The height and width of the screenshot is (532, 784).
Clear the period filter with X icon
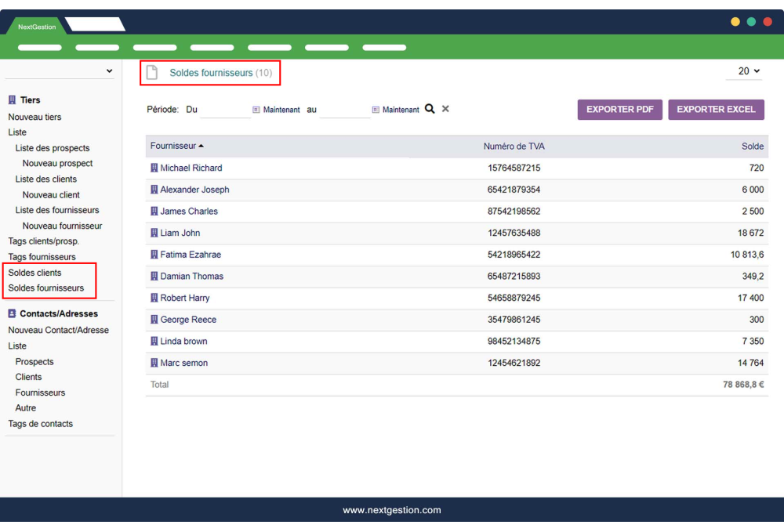pos(445,109)
